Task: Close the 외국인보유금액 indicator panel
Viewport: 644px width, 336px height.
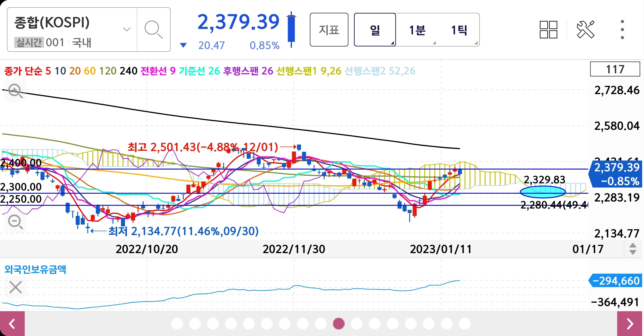Action: [15, 287]
